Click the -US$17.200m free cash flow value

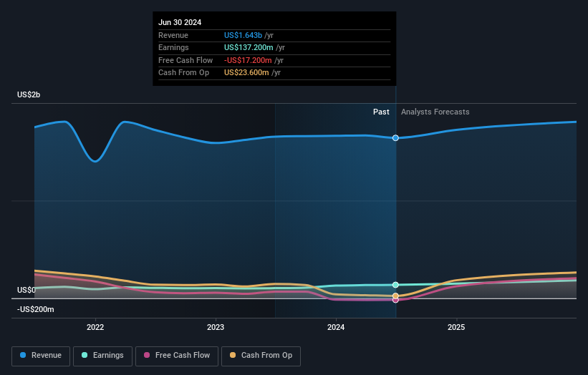(248, 60)
